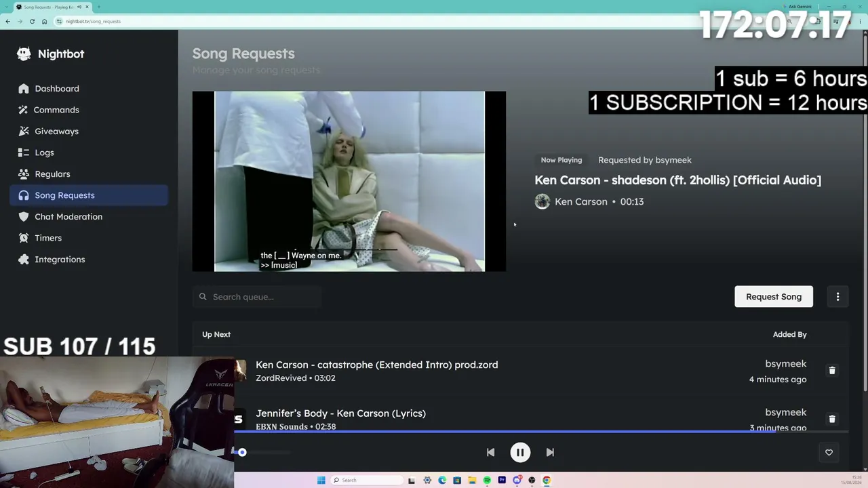Click 'Jennifer's Body - Ken Carson (Lyrics)' row title
Viewport: 868px width, 488px height.
point(340,413)
